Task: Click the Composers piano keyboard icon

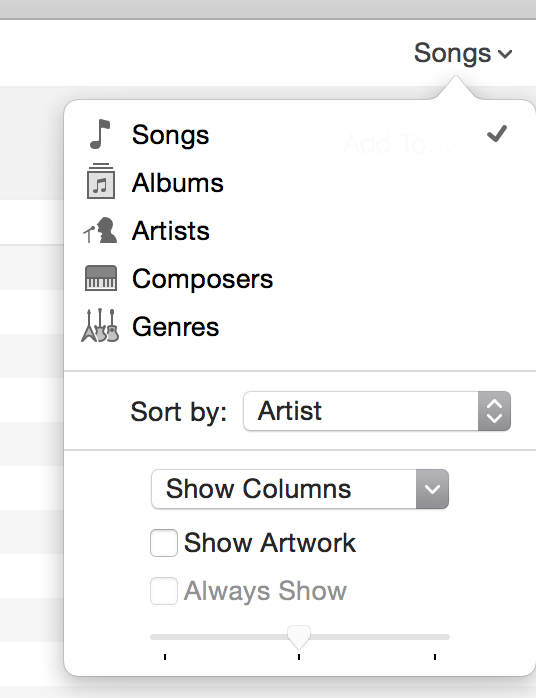Action: 101,278
